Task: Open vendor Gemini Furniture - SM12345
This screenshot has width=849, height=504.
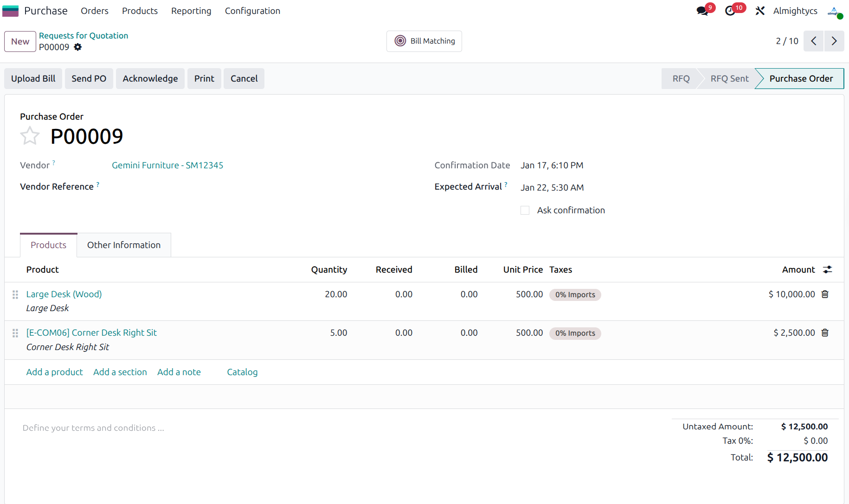Action: (x=167, y=165)
